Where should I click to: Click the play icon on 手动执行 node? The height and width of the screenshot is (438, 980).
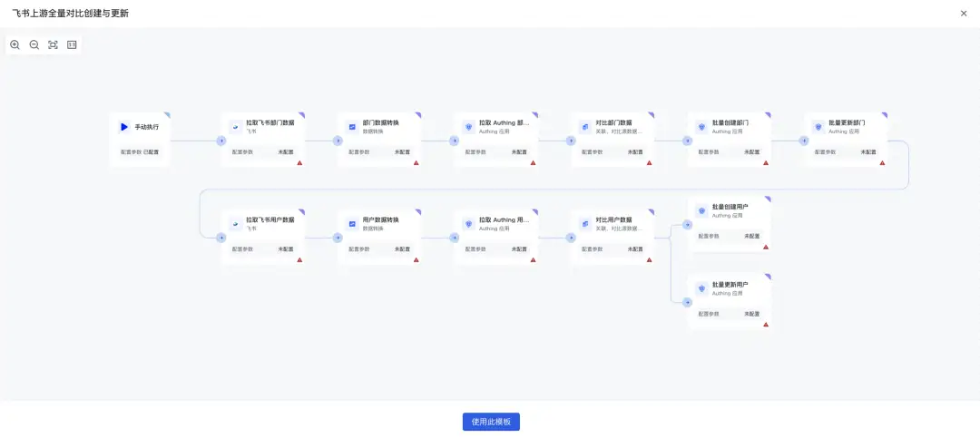pyautogui.click(x=124, y=127)
